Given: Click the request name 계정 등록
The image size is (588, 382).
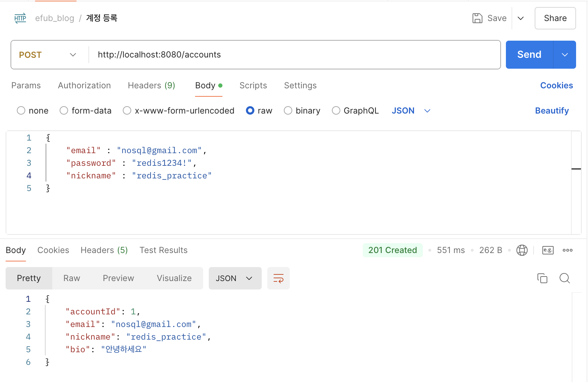Looking at the screenshot, I should (x=102, y=18).
